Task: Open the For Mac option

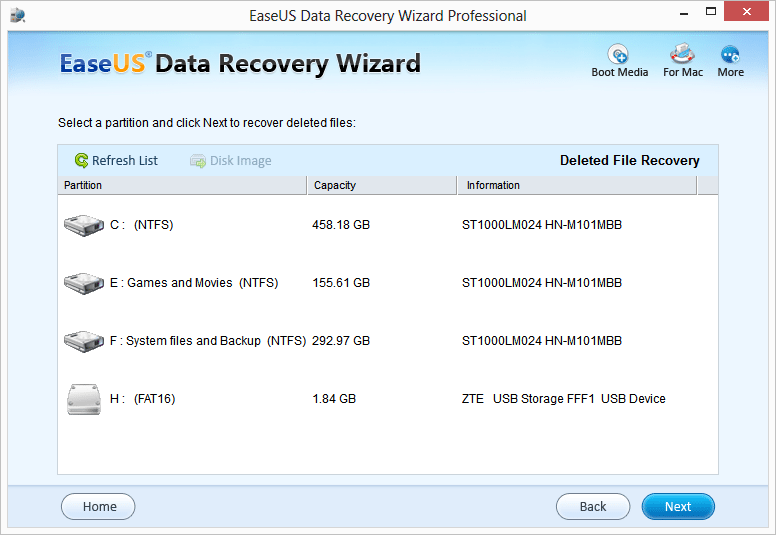Action: pos(682,61)
